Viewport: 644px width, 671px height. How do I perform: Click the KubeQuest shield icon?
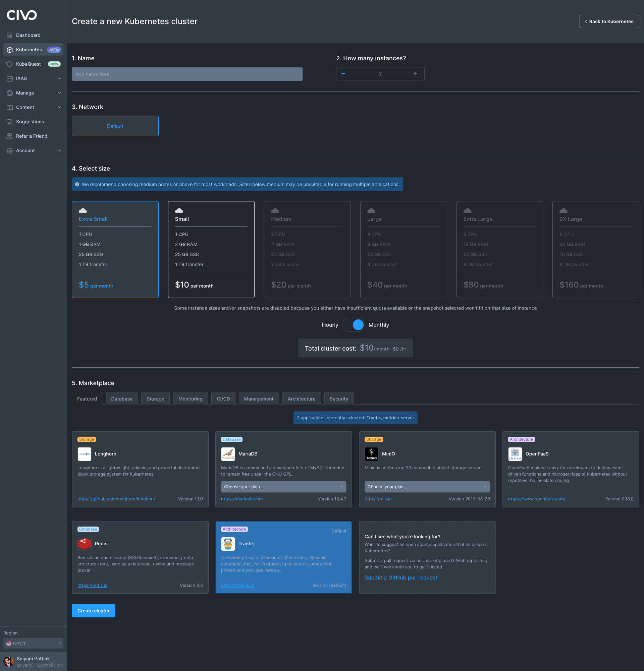pyautogui.click(x=10, y=64)
